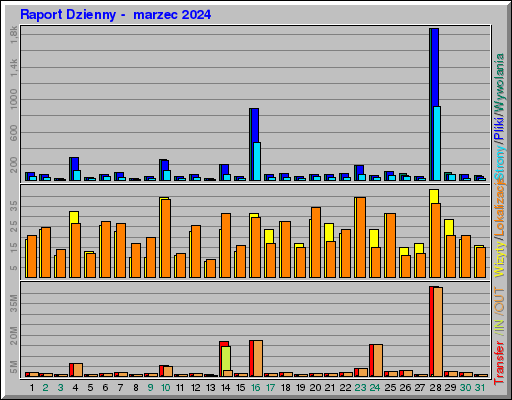Click the cyan pages bar for day 28

[x=437, y=143]
